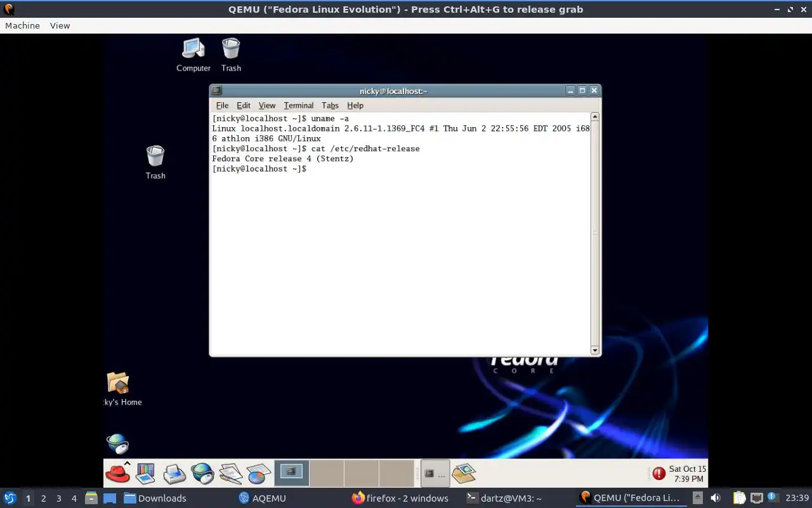The image size is (812, 508).
Task: Click the Fedora clock Sat Oct 15
Action: click(687, 474)
